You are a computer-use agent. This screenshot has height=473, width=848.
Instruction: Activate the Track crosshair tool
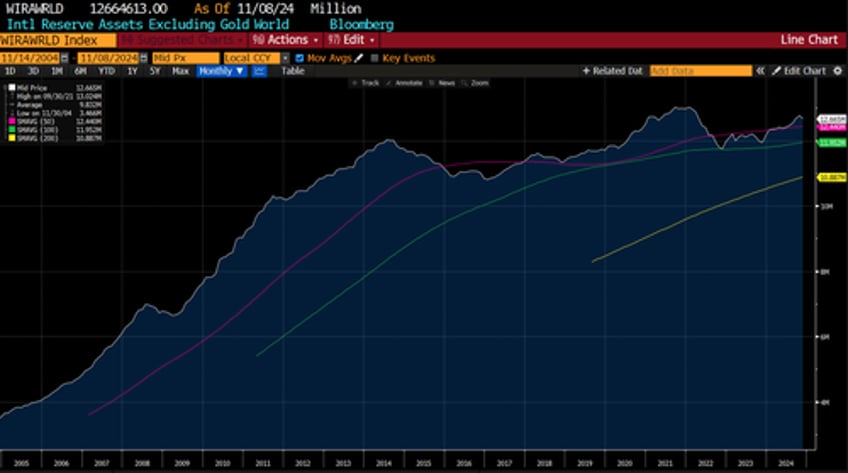[x=366, y=83]
